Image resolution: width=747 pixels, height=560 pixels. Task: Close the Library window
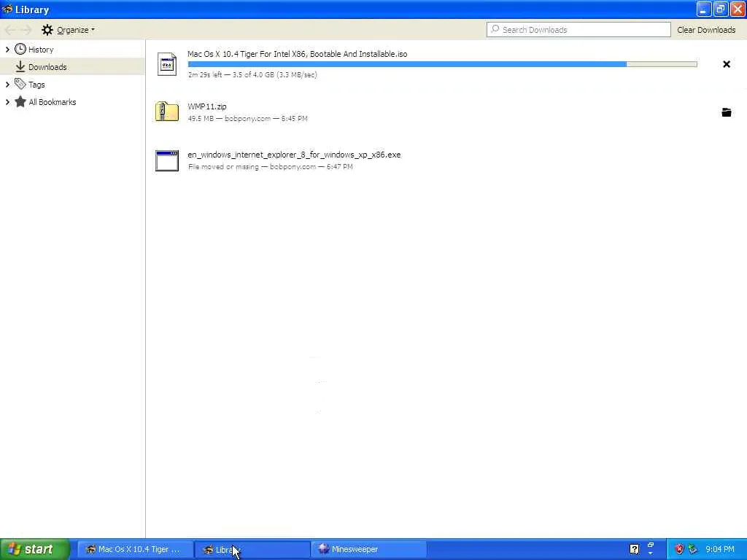click(x=738, y=9)
